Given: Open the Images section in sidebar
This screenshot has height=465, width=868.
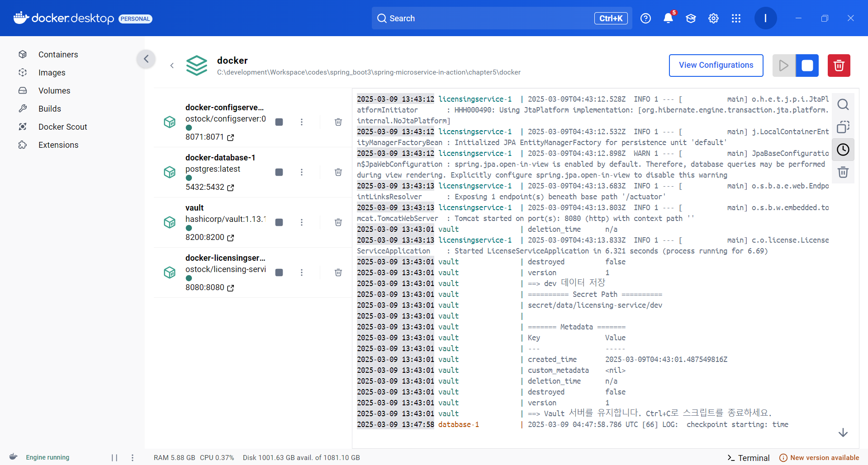Looking at the screenshot, I should pyautogui.click(x=52, y=72).
